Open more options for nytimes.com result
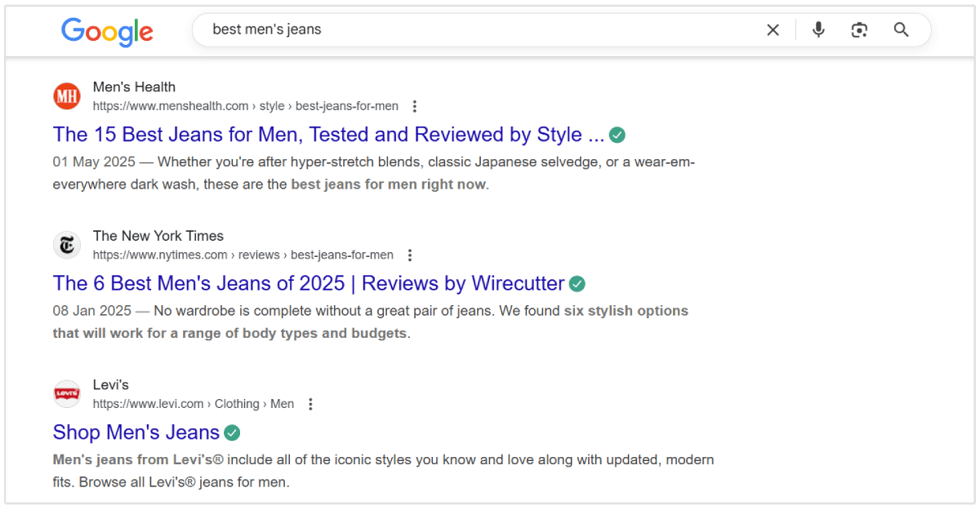Viewport: 980px width, 510px height. [410, 255]
